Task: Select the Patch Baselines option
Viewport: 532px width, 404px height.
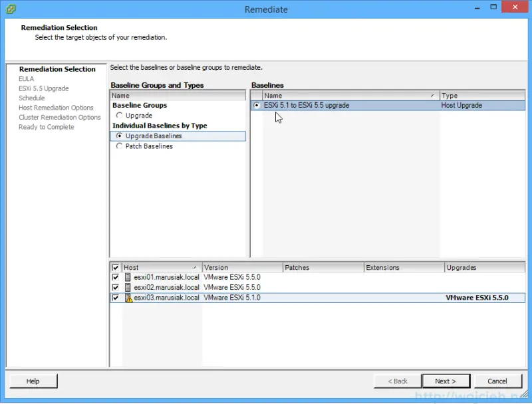Action: 119,146
